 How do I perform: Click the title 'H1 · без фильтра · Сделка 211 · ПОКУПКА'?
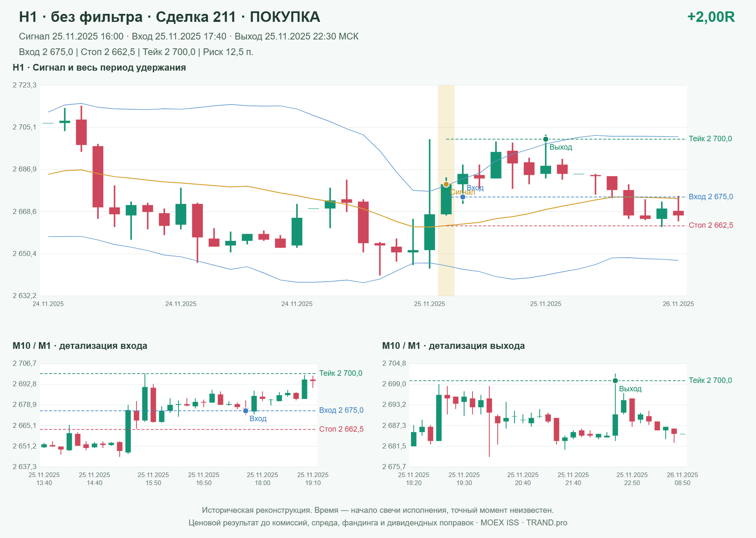click(170, 17)
